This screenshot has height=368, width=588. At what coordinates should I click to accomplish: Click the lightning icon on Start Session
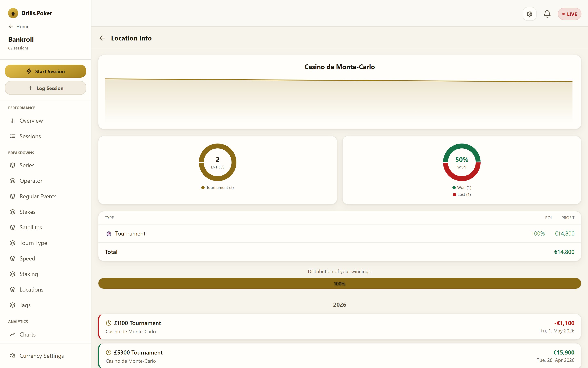pos(29,71)
